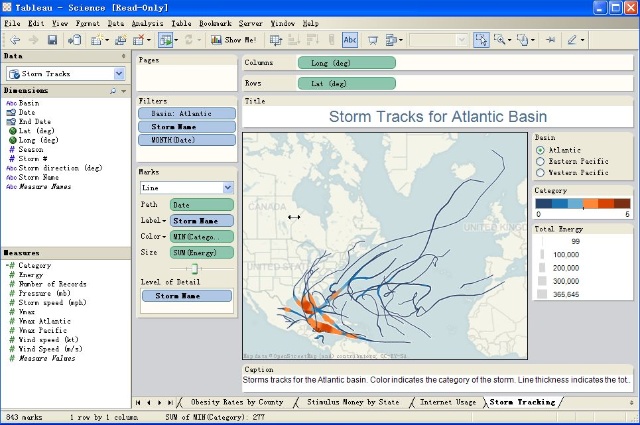Click the mark Size slider handle
Viewport: 640px width, 425px height.
click(x=195, y=269)
